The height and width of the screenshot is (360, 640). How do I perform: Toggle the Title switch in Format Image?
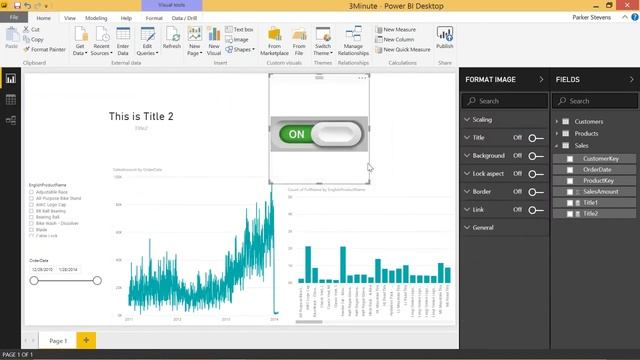[x=536, y=138]
